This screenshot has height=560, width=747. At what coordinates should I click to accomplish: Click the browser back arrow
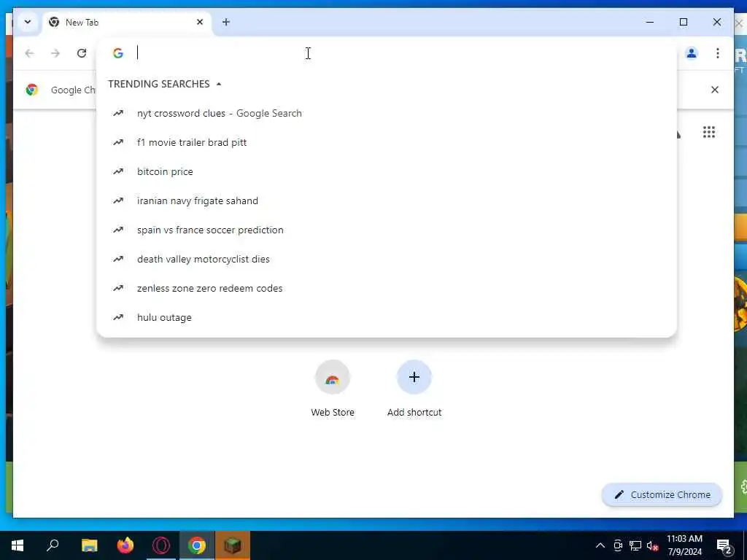click(x=29, y=52)
